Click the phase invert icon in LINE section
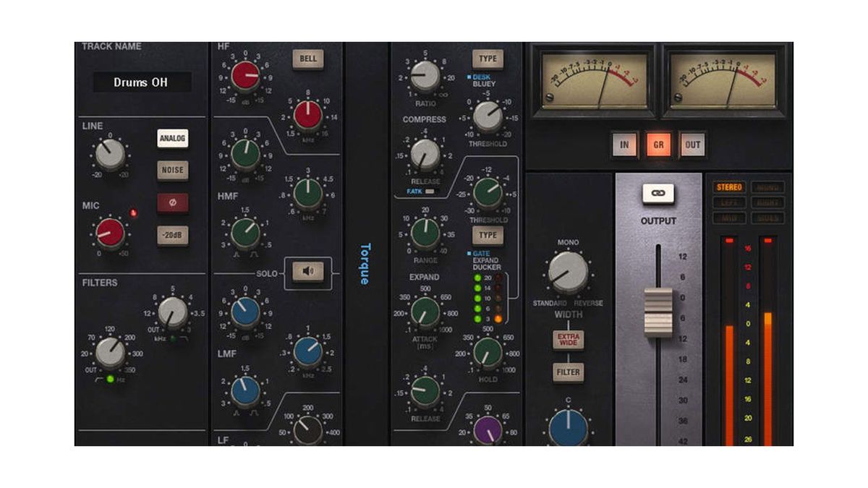 pos(171,204)
